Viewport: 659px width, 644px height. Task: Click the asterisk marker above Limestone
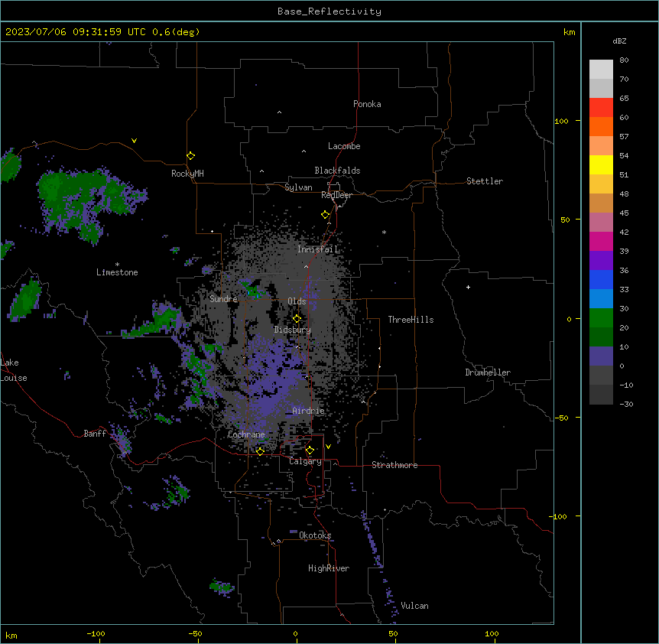click(117, 265)
